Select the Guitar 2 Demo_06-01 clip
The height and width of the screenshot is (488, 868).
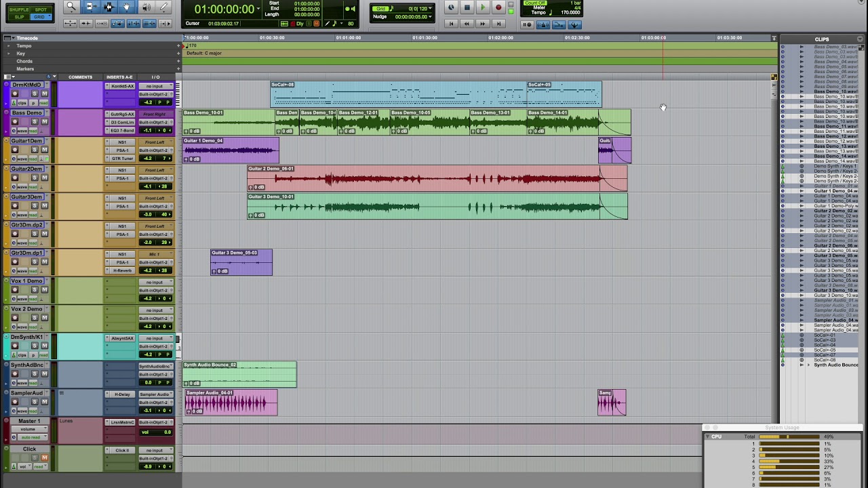coord(437,178)
